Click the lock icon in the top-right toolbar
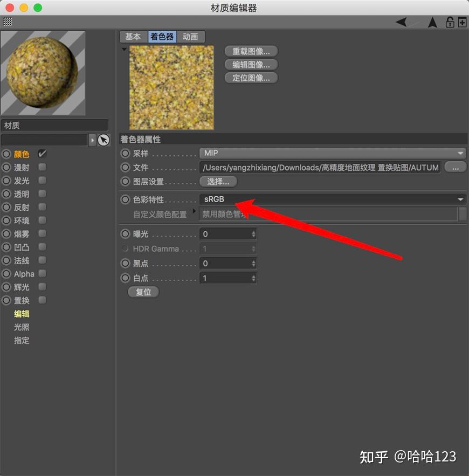The width and height of the screenshot is (469, 476). [x=450, y=22]
